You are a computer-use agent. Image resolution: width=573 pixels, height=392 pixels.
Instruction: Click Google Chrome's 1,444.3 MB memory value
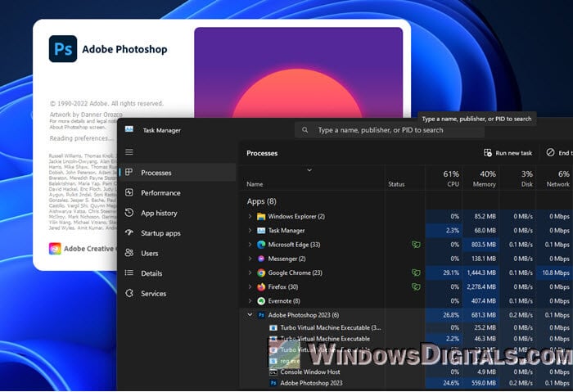pos(481,273)
